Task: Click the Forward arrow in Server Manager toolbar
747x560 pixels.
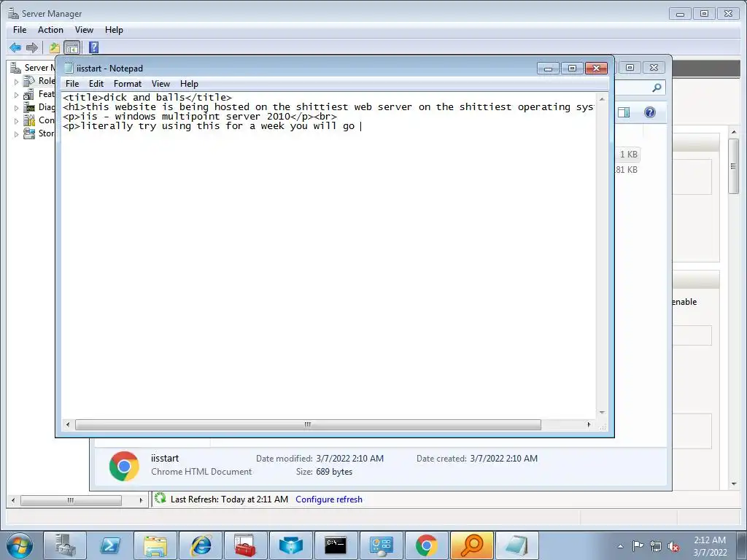Action: pyautogui.click(x=32, y=47)
